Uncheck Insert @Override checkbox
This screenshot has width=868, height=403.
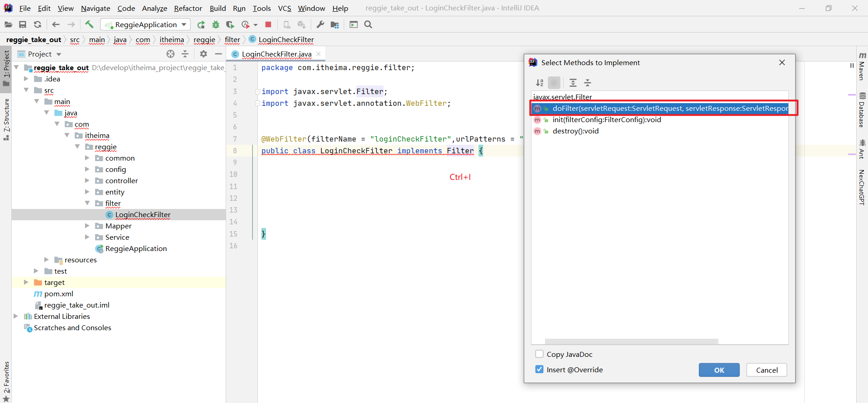[x=539, y=370]
